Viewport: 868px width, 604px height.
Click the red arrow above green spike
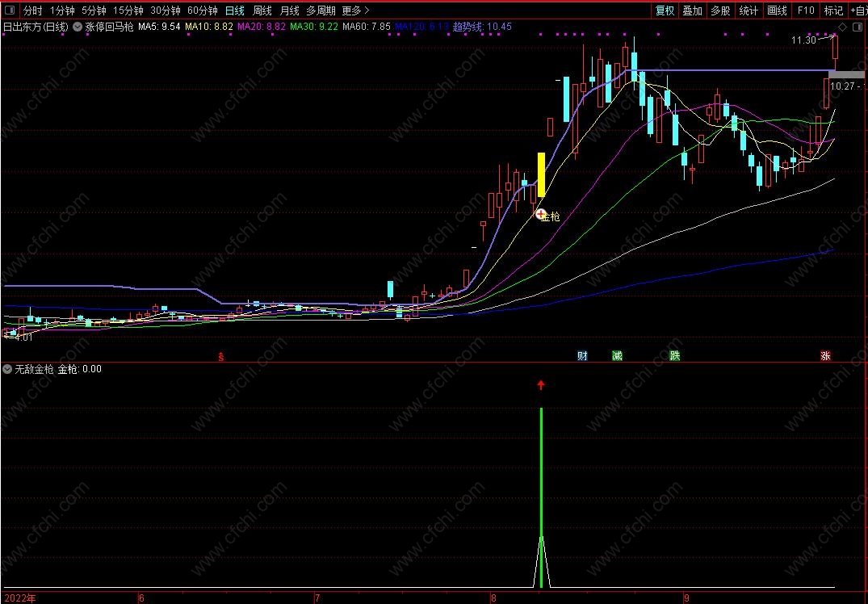542,384
